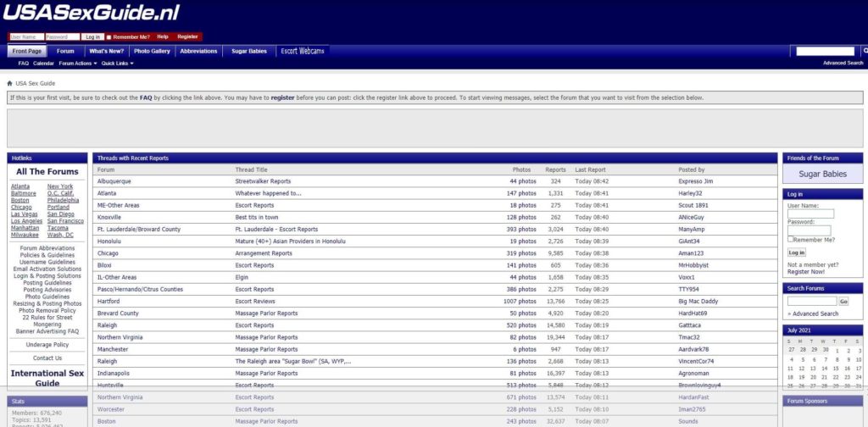Open the Raleigh Sugar Bowl thread
The width and height of the screenshot is (868, 427).
pos(292,362)
